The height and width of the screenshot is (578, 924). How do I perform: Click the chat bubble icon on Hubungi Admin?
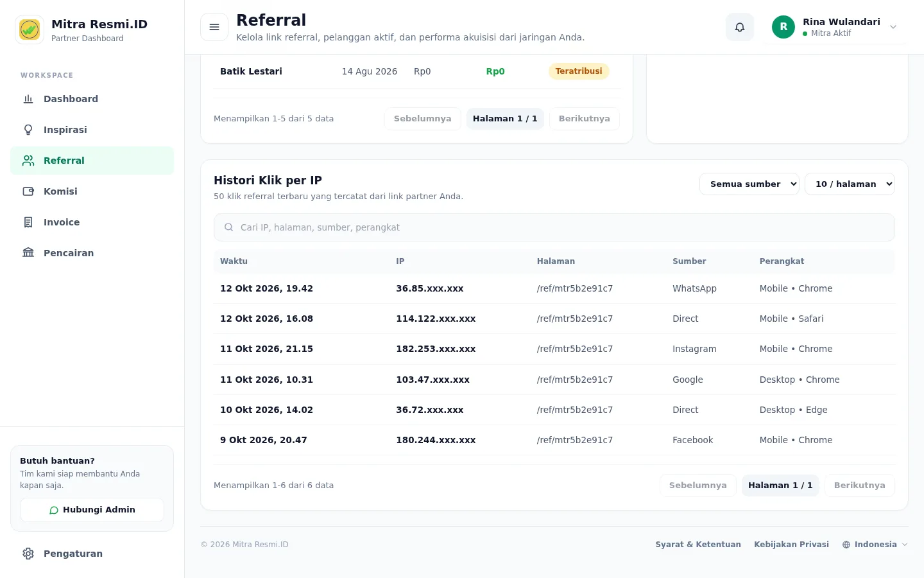54,510
